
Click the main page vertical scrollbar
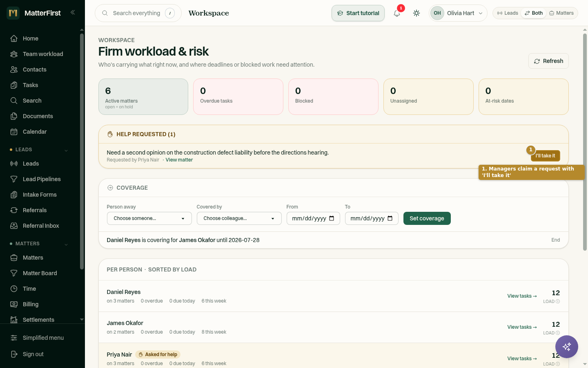click(585, 142)
